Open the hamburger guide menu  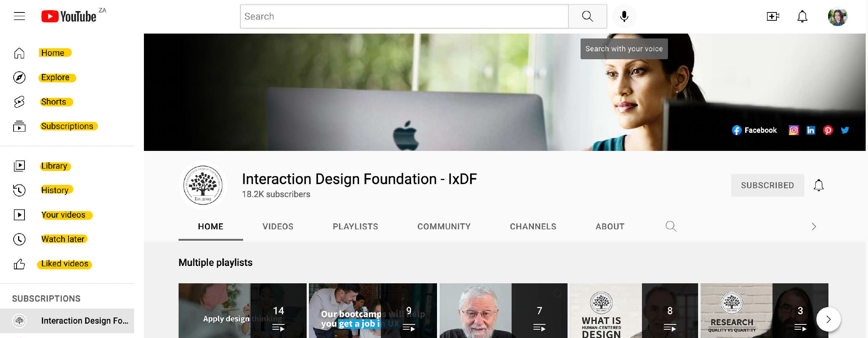(x=19, y=16)
